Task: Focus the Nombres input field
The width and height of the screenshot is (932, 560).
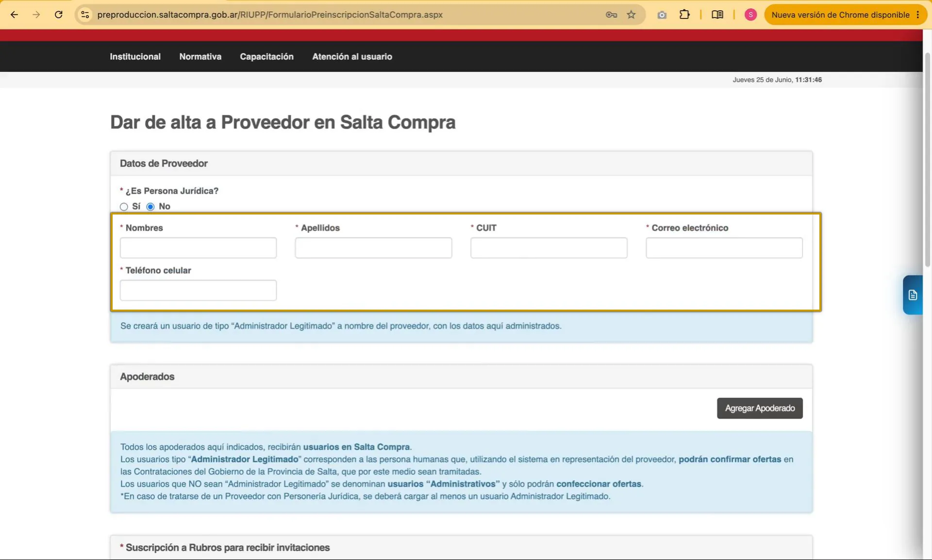Action: [x=198, y=247]
